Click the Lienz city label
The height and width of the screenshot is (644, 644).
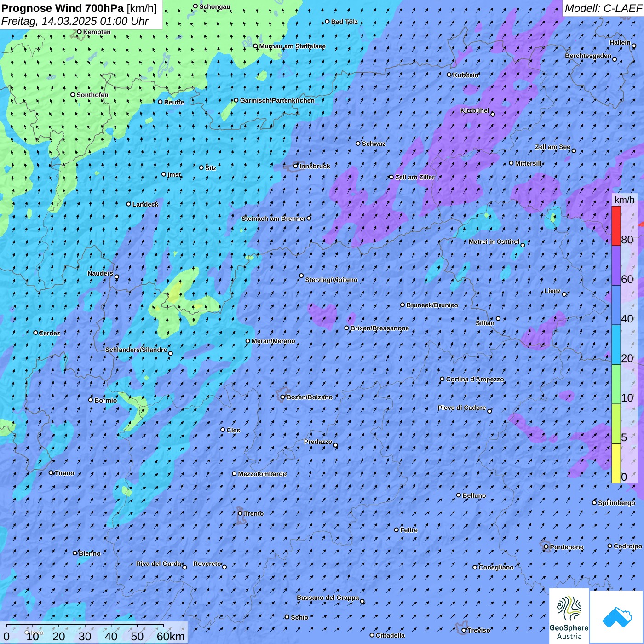552,291
